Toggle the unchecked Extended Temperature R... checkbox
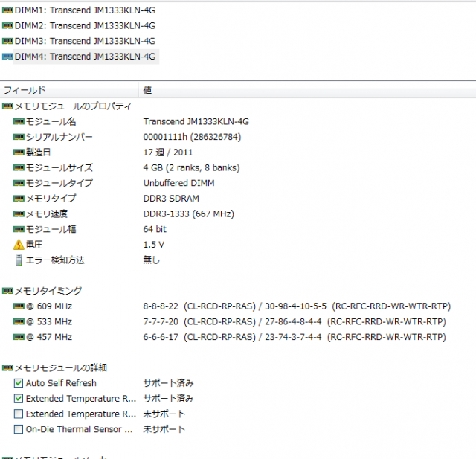This screenshot has width=476, height=459. 19,414
